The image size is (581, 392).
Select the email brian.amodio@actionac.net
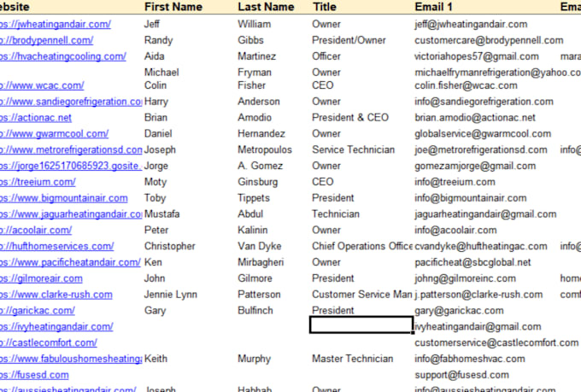(475, 118)
